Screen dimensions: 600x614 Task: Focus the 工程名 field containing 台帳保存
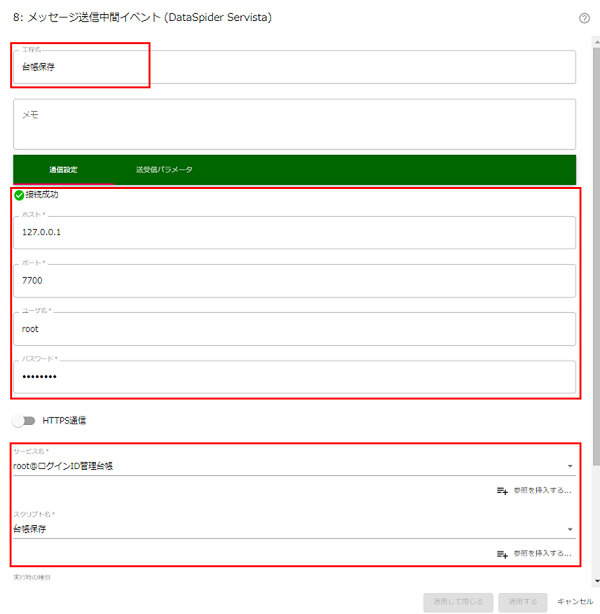[294, 68]
